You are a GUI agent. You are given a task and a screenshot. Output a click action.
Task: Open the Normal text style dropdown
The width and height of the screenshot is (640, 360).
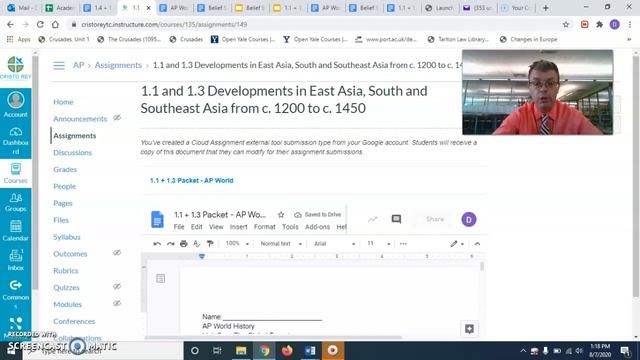281,244
